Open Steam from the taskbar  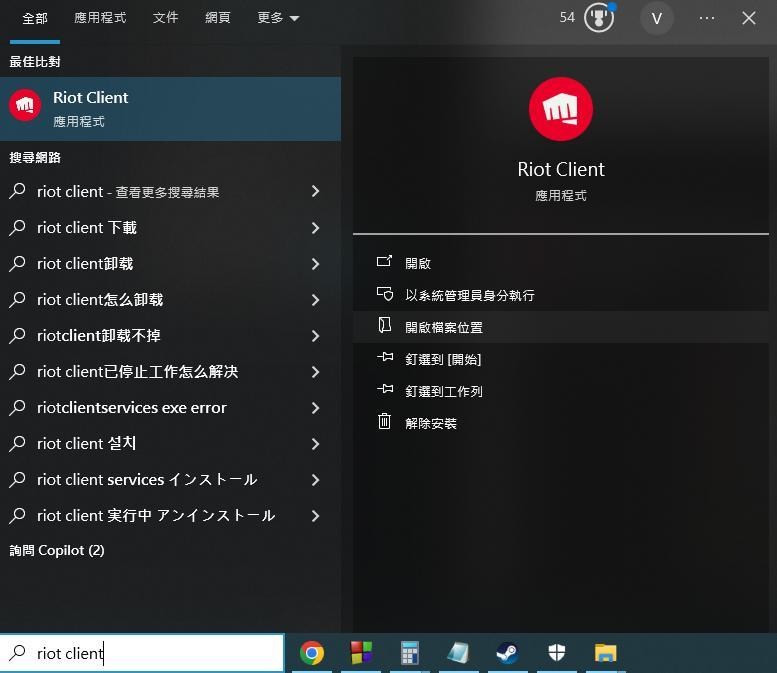point(508,653)
